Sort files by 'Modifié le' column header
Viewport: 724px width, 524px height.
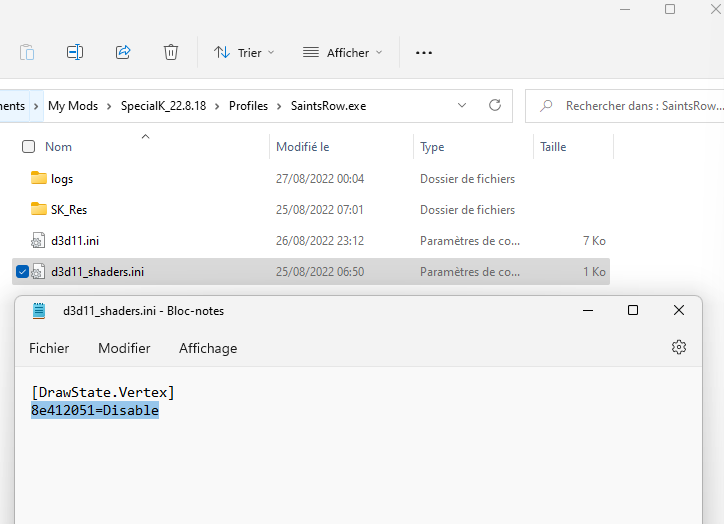point(303,147)
